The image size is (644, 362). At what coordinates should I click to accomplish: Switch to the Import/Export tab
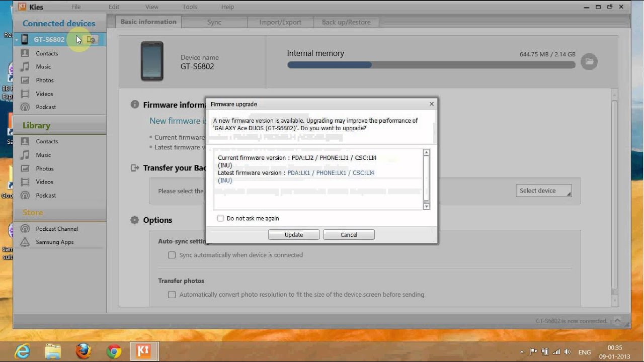tap(280, 22)
